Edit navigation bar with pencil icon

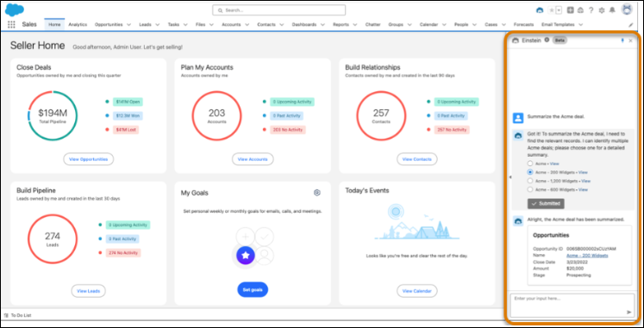[631, 25]
